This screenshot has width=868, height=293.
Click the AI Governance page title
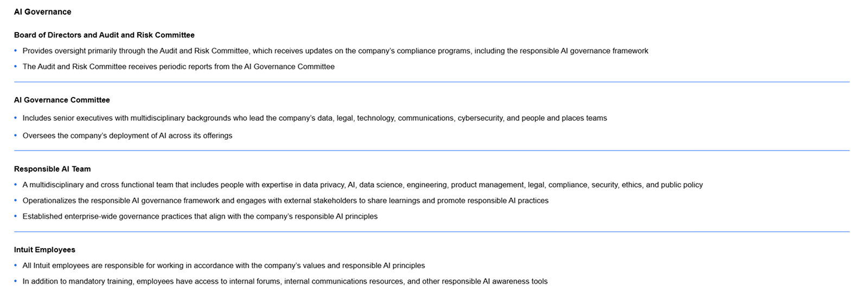coord(42,12)
